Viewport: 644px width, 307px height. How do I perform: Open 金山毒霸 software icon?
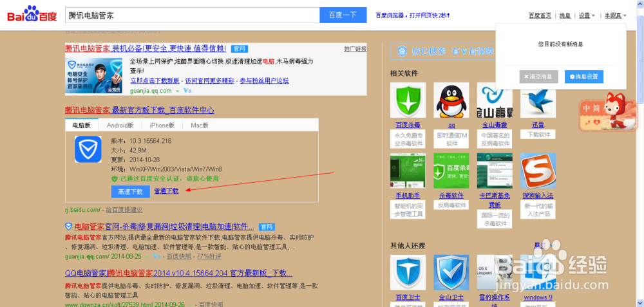pyautogui.click(x=495, y=100)
